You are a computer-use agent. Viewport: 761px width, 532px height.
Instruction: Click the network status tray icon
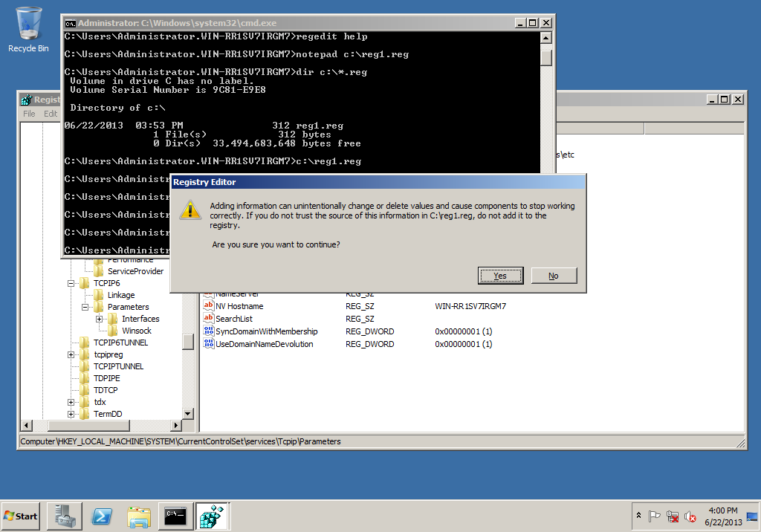click(672, 516)
